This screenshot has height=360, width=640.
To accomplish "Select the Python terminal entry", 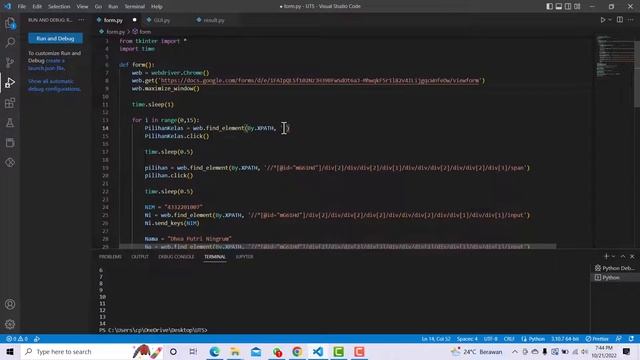I will coord(615,278).
